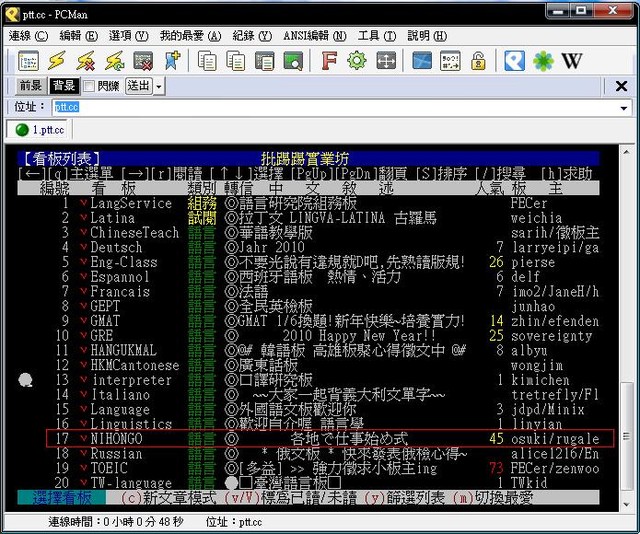Click the close connection icon with red X
640x534 pixels.
pyautogui.click(x=143, y=61)
